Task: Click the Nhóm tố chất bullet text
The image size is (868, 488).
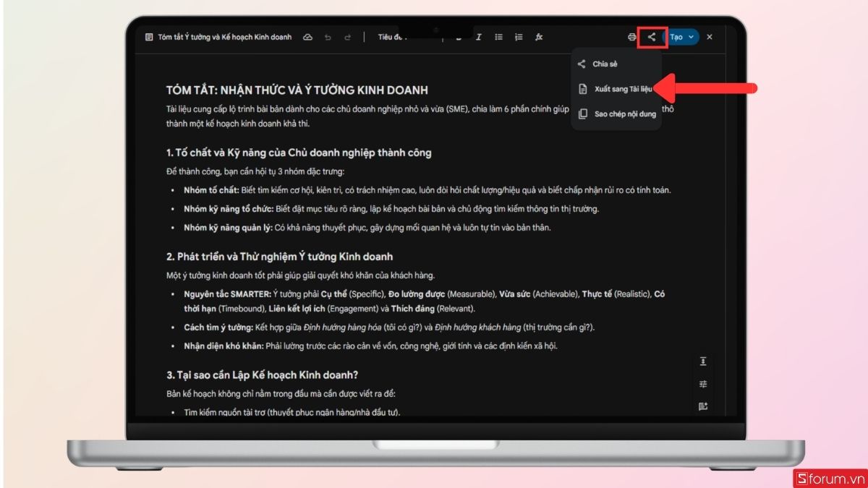Action: (x=427, y=190)
